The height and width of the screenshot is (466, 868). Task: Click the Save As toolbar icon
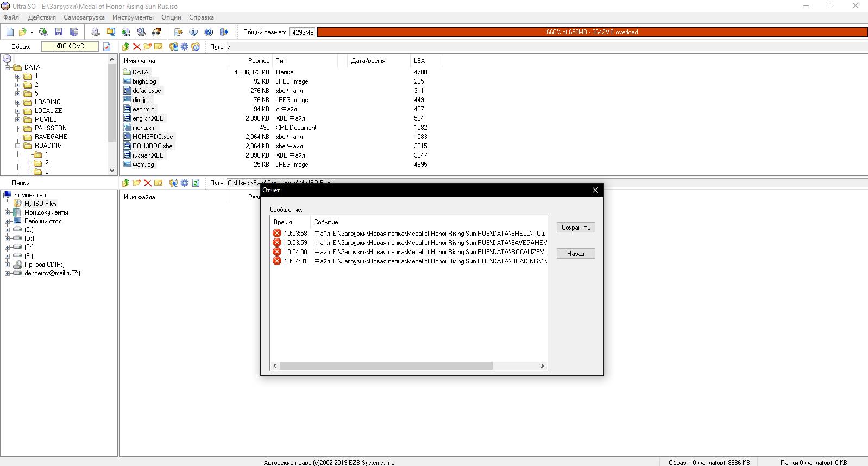click(x=74, y=32)
